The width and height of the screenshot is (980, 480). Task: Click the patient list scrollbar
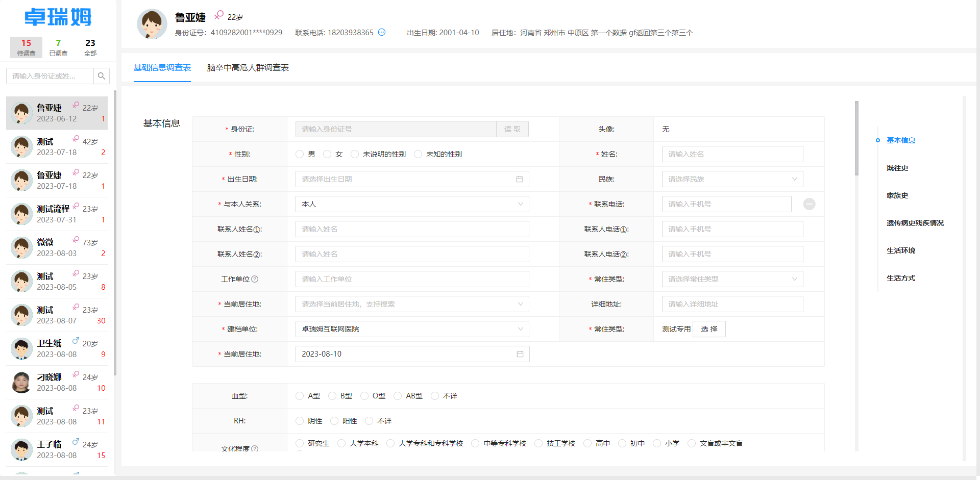115,233
